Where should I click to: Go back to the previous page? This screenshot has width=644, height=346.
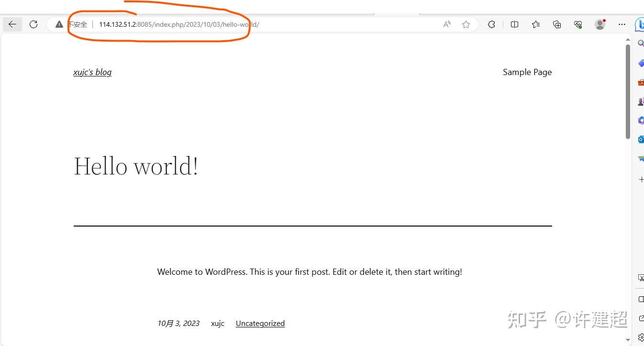pos(12,24)
